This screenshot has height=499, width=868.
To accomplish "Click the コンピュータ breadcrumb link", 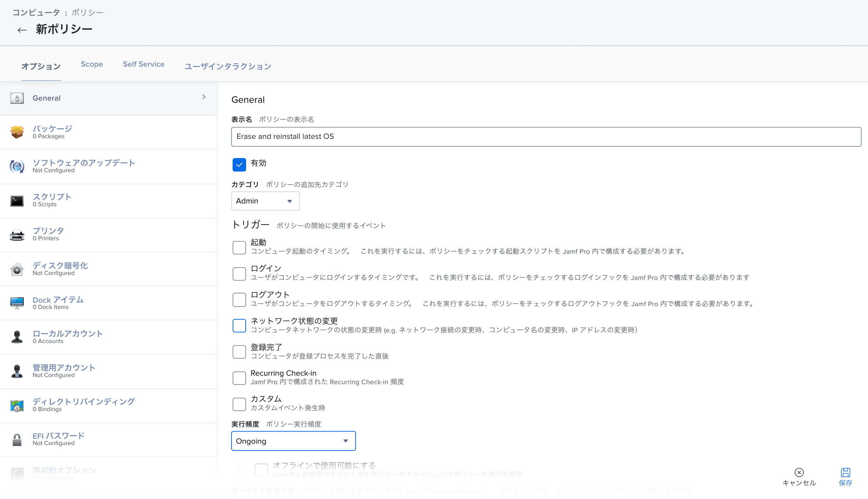I will 37,12.
